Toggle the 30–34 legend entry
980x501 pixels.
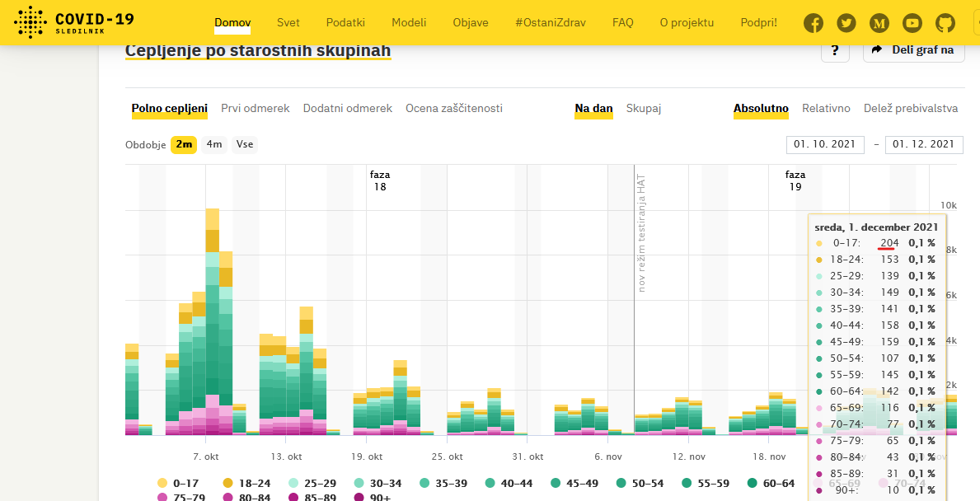pyautogui.click(x=378, y=483)
